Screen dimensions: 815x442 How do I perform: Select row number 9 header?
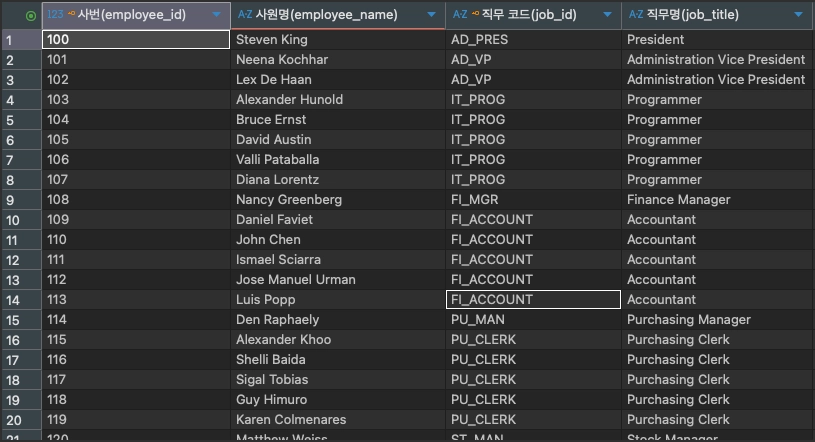click(21, 200)
